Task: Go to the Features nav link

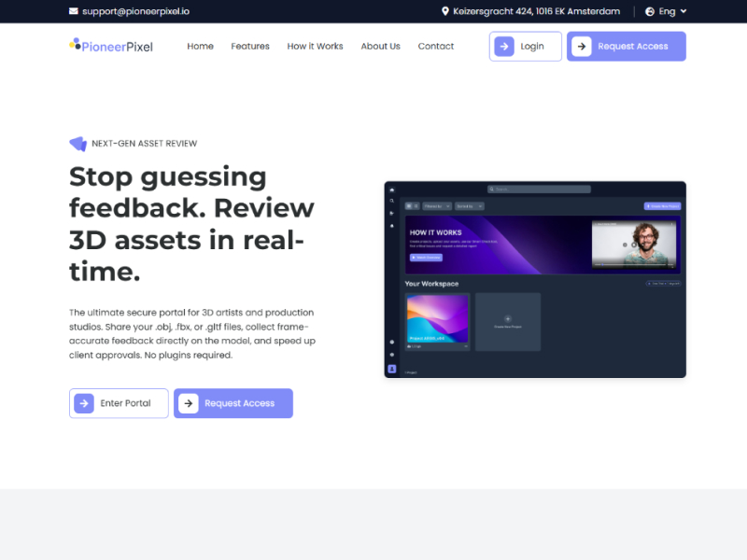Action: pyautogui.click(x=250, y=46)
